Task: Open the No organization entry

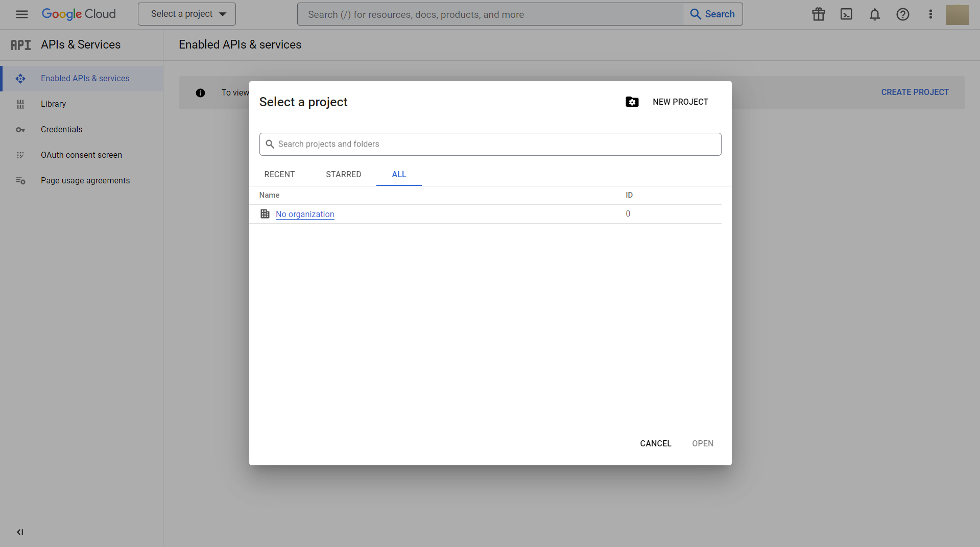Action: 304,214
